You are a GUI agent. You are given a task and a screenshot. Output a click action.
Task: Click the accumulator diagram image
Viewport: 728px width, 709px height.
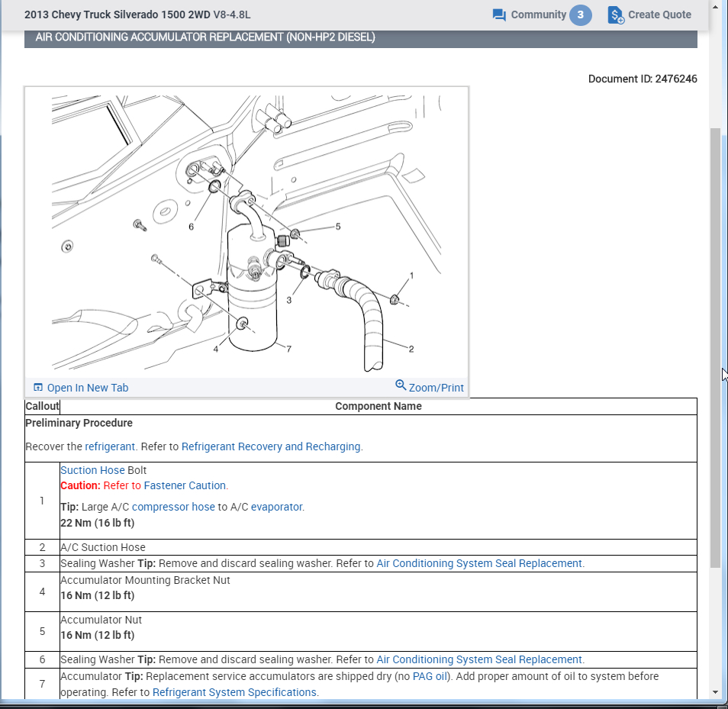point(246,233)
